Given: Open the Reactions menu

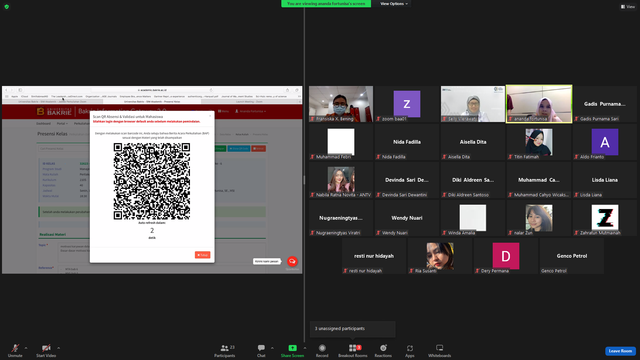Looking at the screenshot, I should pyautogui.click(x=383, y=350).
